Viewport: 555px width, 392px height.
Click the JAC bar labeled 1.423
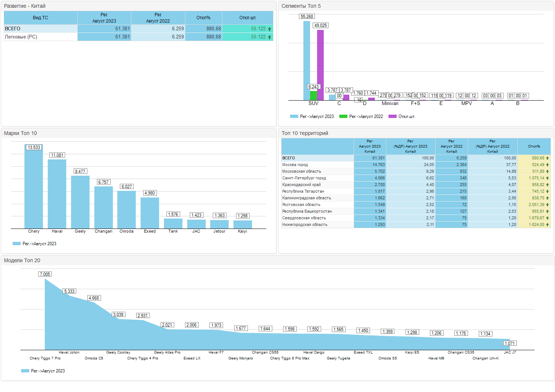[x=196, y=224]
